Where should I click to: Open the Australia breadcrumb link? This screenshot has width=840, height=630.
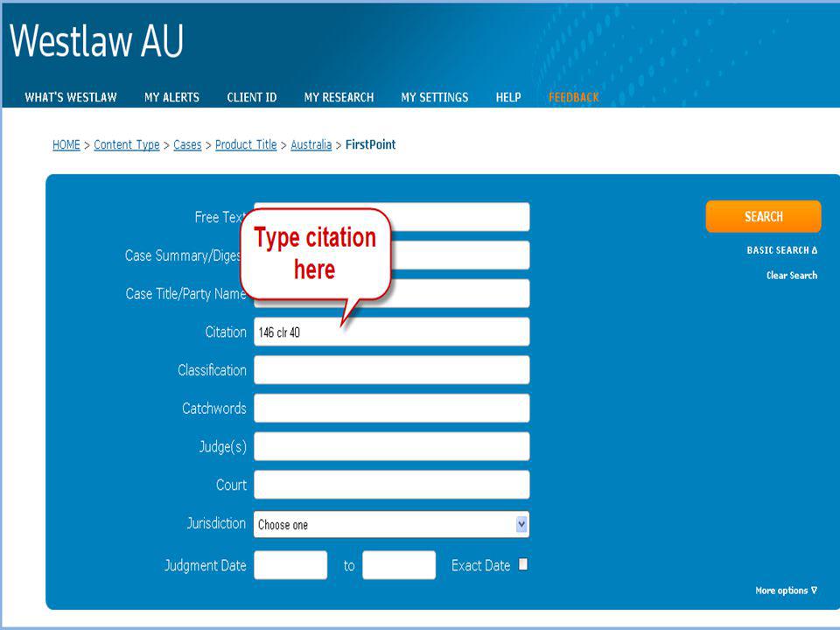point(311,144)
